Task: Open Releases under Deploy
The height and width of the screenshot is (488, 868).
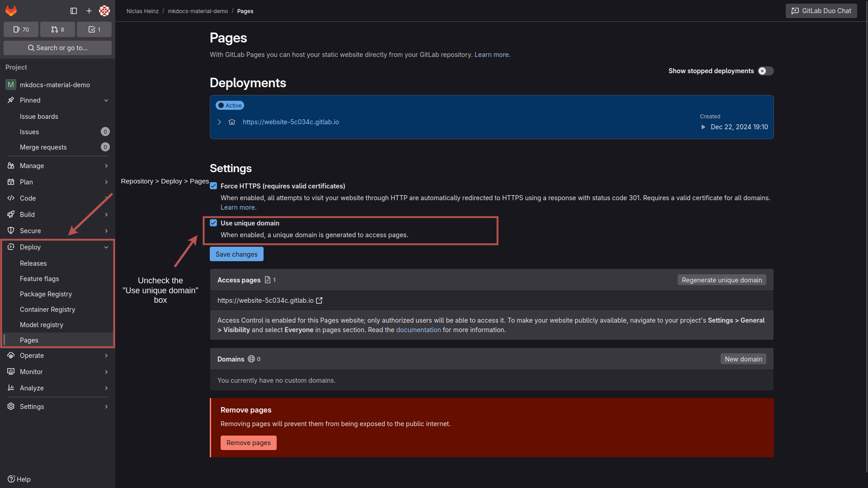Action: tap(57, 263)
